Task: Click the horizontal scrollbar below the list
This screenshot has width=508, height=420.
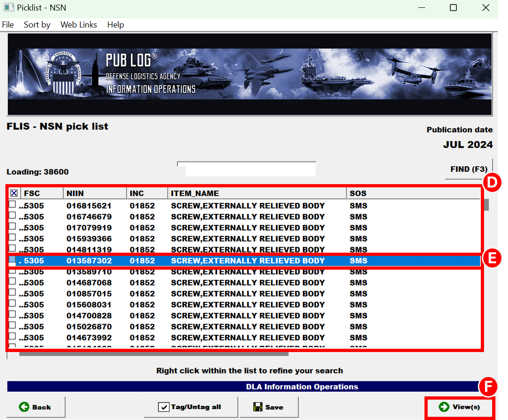Action: click(x=154, y=354)
